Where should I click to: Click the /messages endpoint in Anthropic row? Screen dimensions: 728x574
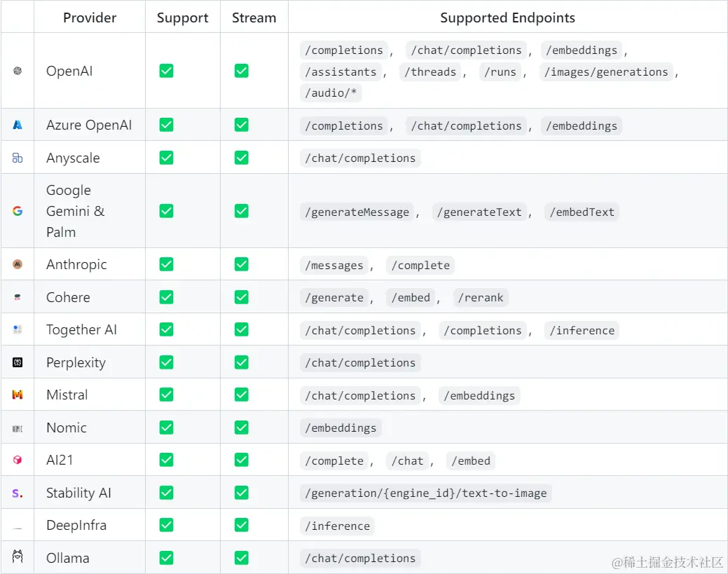tap(334, 266)
